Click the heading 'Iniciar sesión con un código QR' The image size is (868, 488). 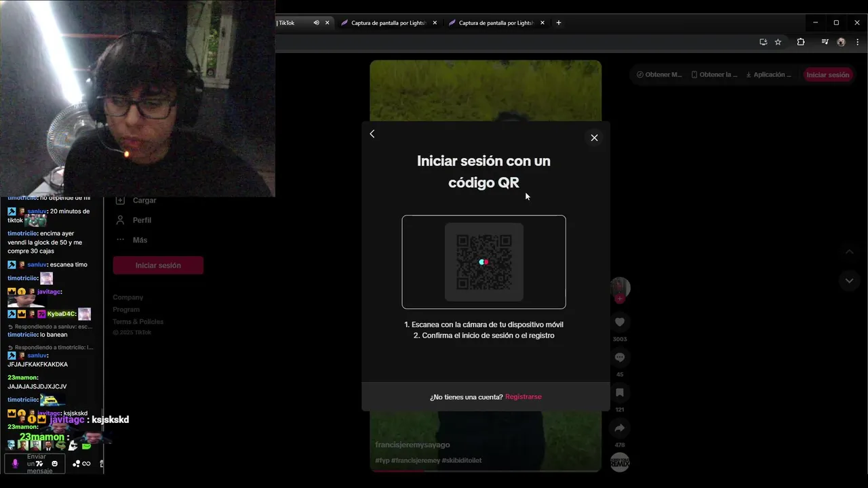[484, 171]
